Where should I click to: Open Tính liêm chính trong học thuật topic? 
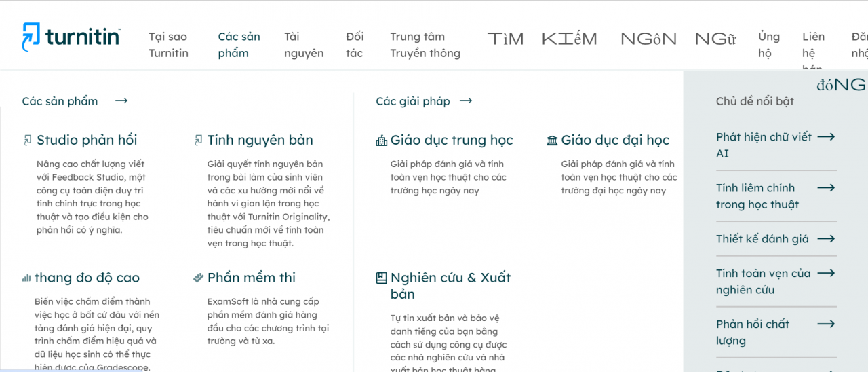tap(757, 196)
